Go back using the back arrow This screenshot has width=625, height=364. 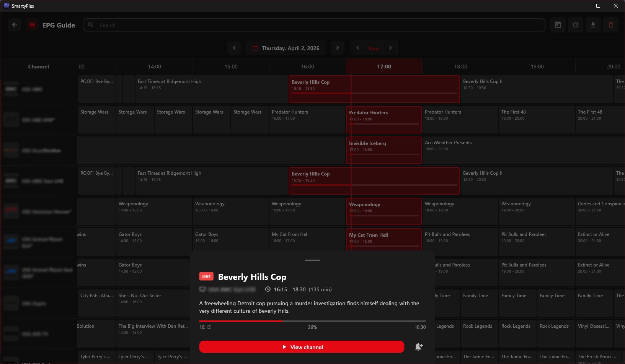tap(15, 25)
